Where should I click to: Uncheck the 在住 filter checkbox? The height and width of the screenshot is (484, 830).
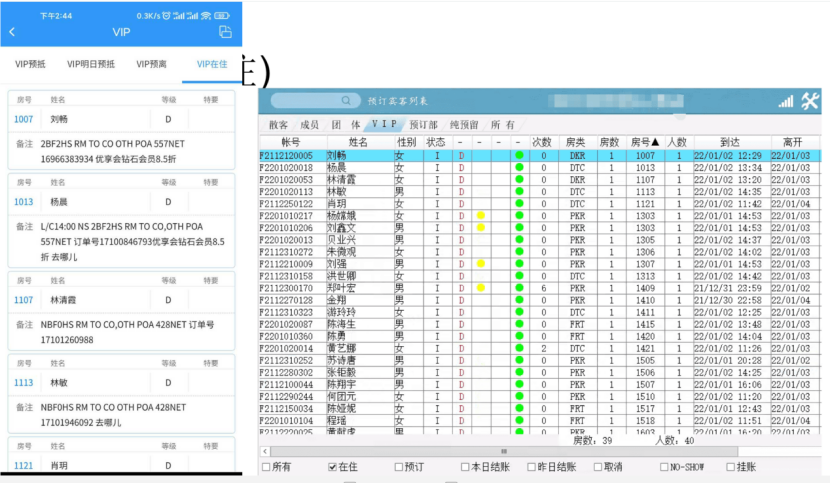tap(332, 467)
